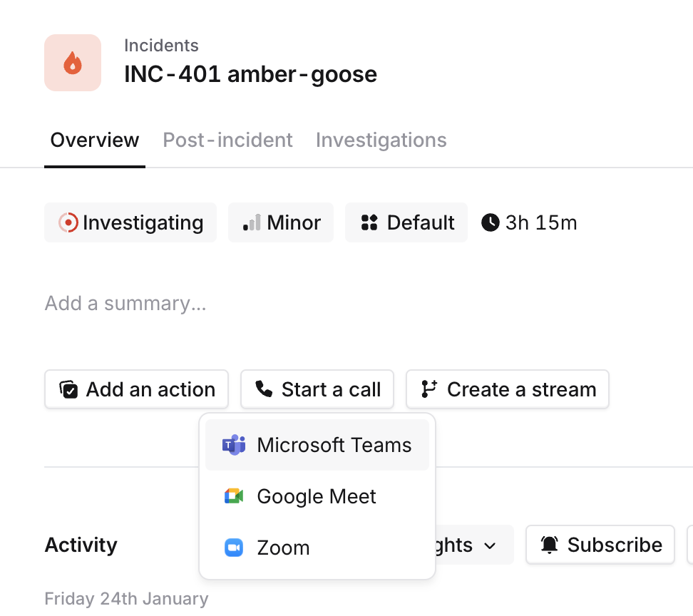Click the flame incident icon
Viewport: 693px width, 616px height.
73,63
